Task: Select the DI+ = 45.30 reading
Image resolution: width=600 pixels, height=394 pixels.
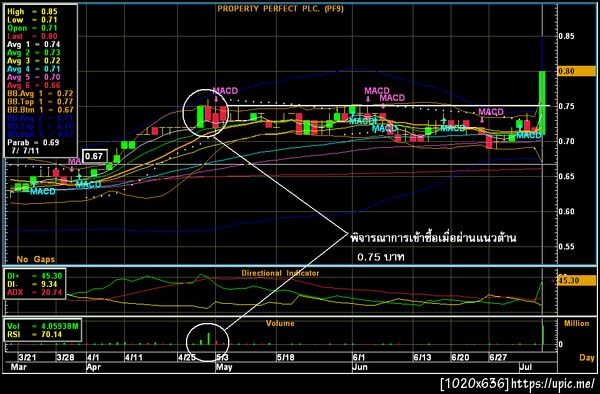Action: (x=34, y=276)
